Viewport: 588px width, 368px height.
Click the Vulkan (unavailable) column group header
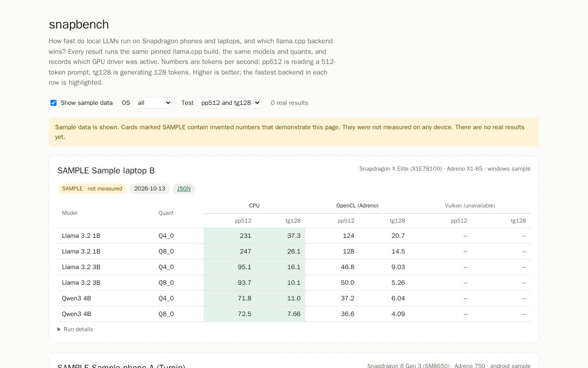[470, 206]
